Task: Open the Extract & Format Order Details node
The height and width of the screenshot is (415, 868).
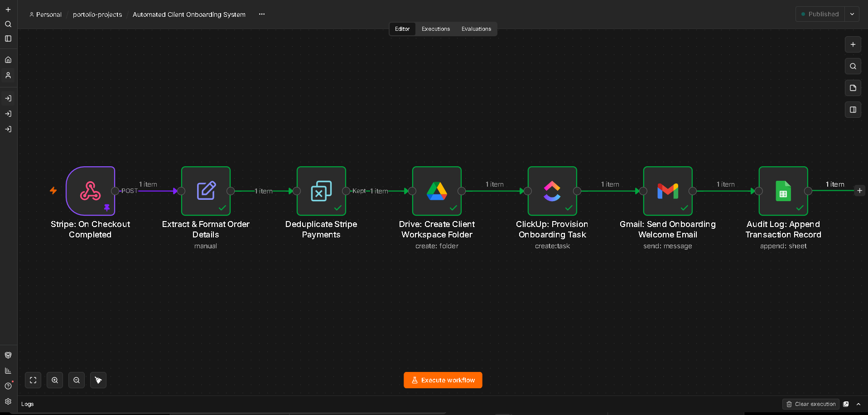Action: 206,191
